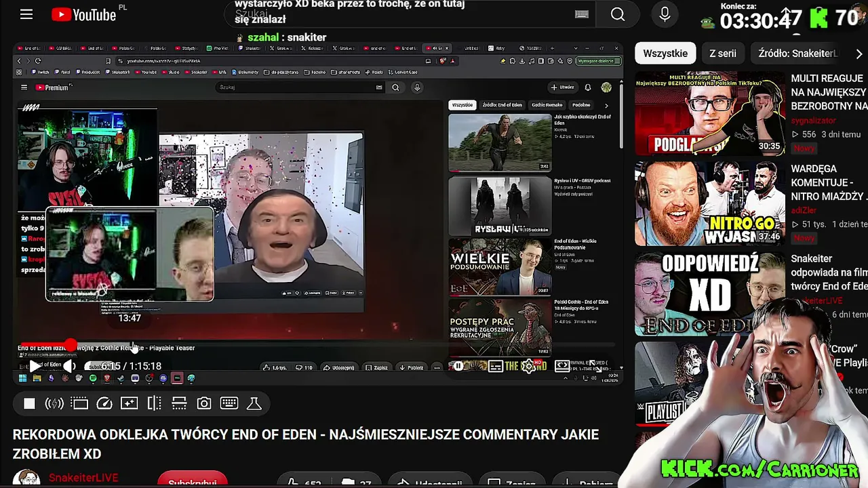
Task: Open the NITRO GO WYJAŚNIA thumbnail
Action: click(709, 203)
